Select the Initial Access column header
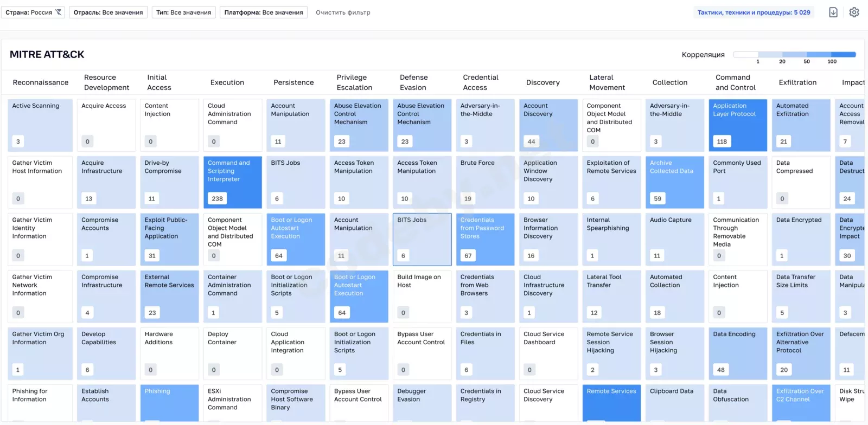The image size is (868, 425). (x=159, y=82)
